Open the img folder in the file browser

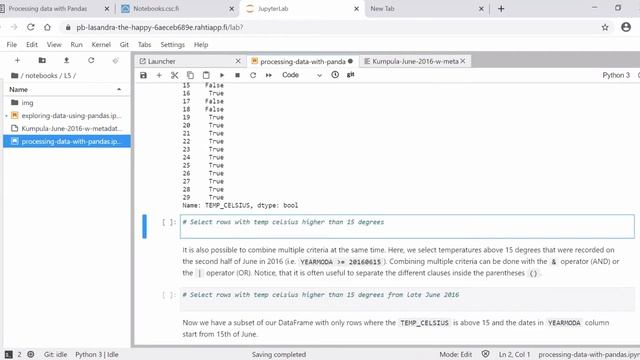coord(27,103)
